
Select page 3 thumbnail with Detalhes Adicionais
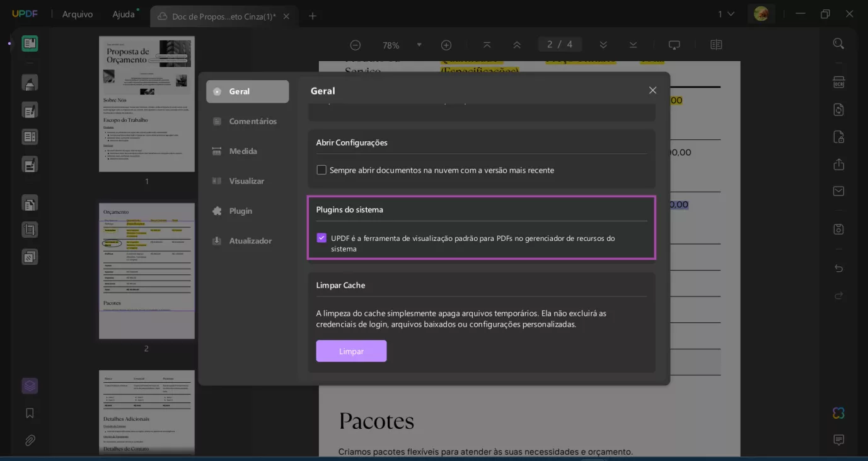147,412
